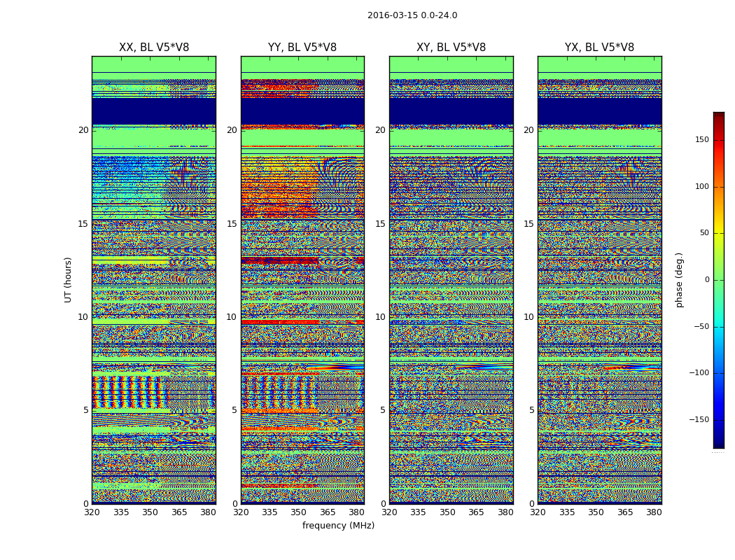Click the figure title '2016-03-15 0.0-24.0'
The width and height of the screenshot is (735, 560).
412,15
